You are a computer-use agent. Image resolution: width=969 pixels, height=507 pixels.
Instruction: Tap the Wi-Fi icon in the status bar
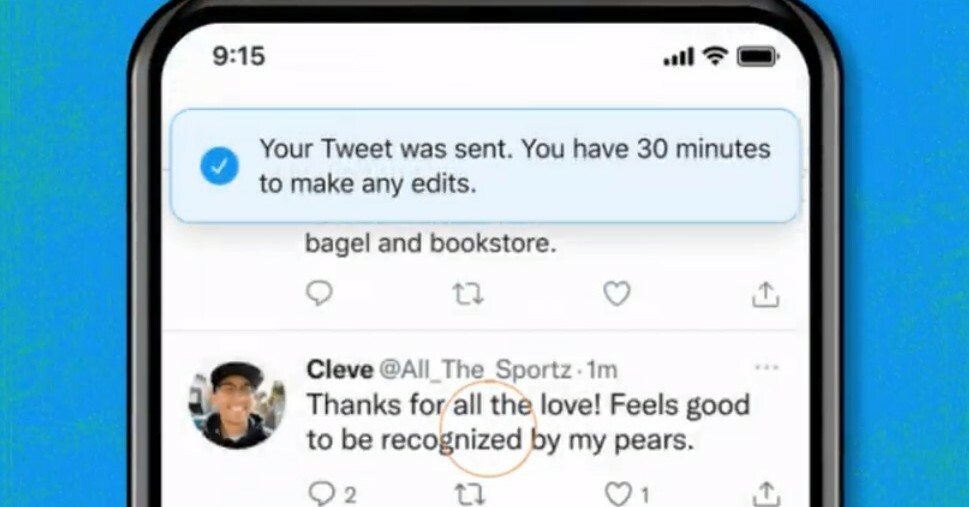point(716,56)
